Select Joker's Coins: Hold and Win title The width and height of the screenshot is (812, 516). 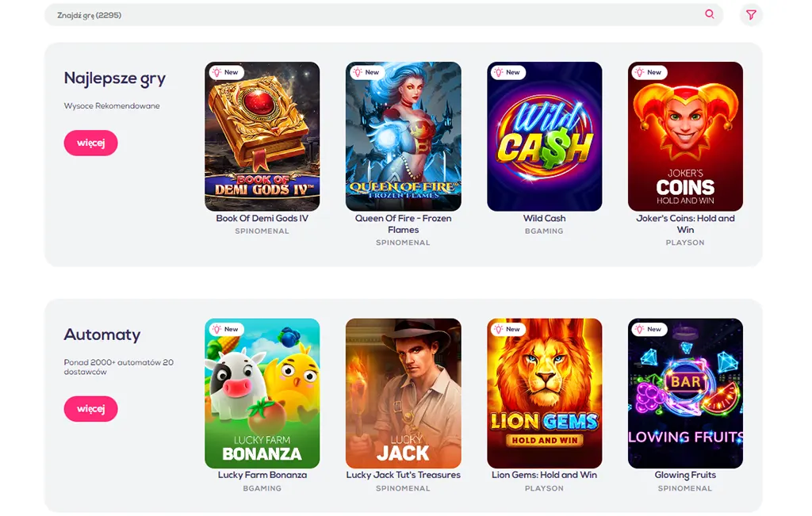[x=685, y=224]
